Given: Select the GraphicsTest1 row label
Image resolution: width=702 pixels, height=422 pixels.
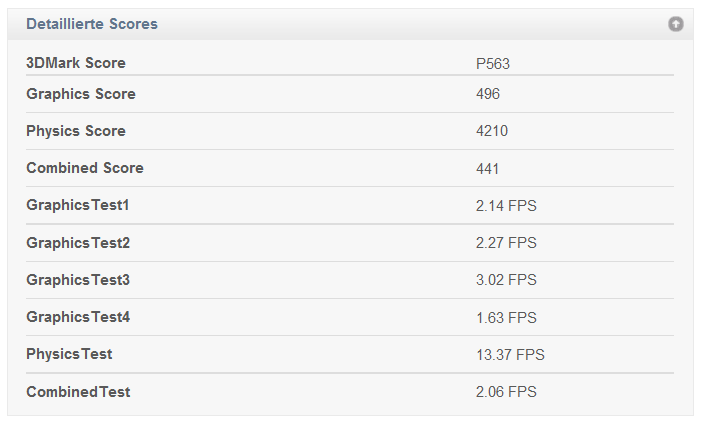Looking at the screenshot, I should tap(77, 205).
